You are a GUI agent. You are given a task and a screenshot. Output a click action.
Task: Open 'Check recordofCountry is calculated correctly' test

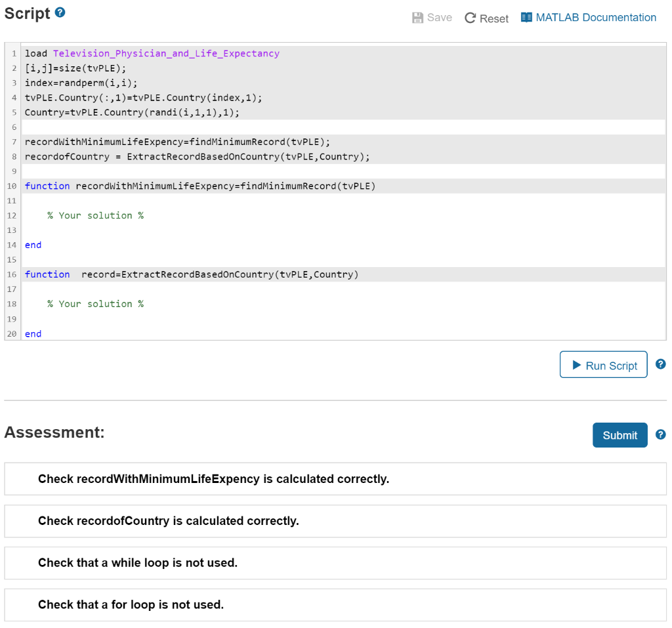point(335,521)
